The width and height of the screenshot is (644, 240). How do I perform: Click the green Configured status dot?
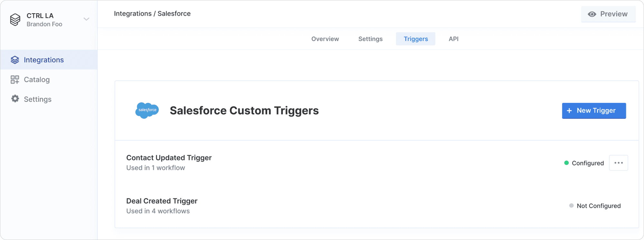pyautogui.click(x=566, y=163)
